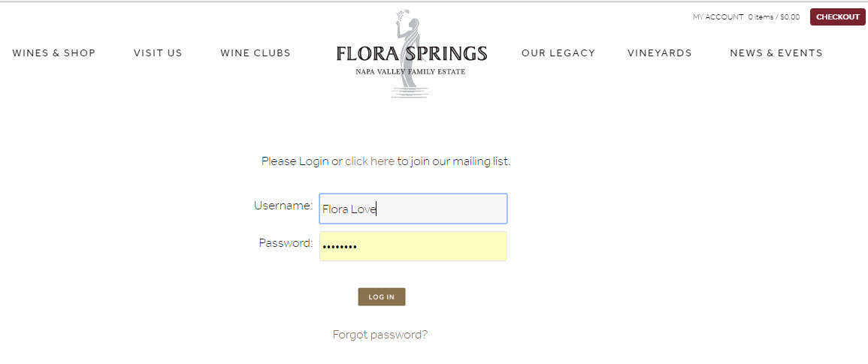The width and height of the screenshot is (868, 364).
Task: Open the Wine Clubs menu item
Action: [x=256, y=53]
